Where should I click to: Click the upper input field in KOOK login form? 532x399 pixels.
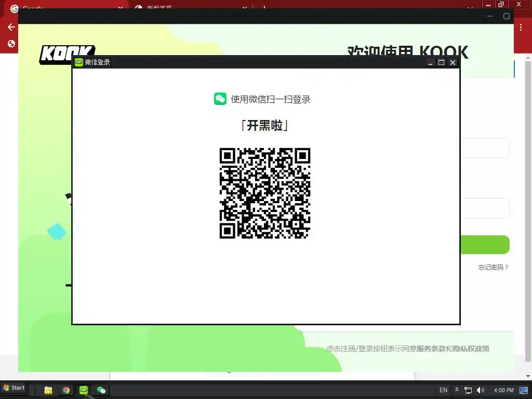[x=485, y=148]
